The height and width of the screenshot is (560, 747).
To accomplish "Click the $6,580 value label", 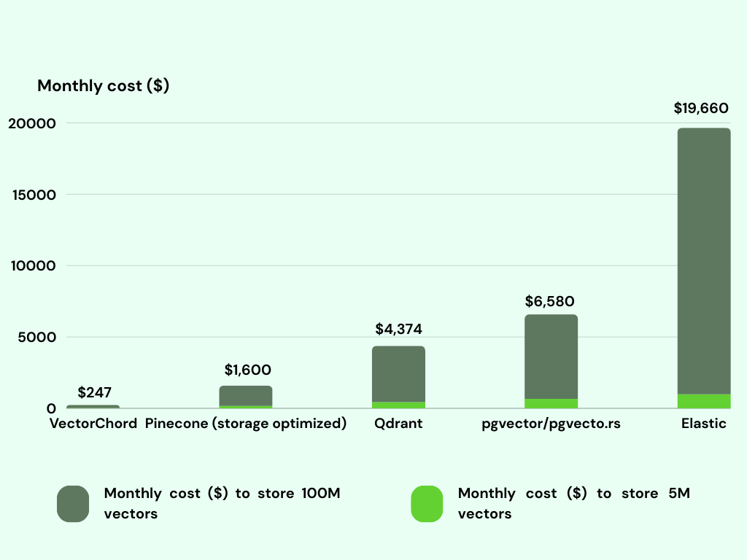I will [x=550, y=301].
